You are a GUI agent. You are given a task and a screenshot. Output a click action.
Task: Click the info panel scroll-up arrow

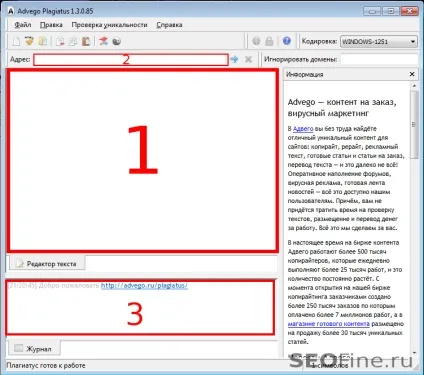point(414,86)
